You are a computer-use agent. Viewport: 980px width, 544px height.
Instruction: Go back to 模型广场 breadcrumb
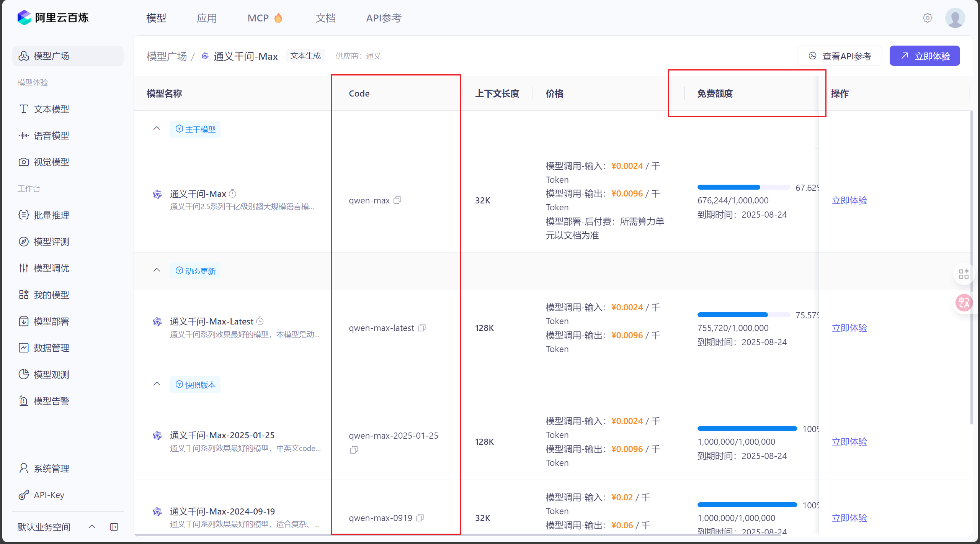[x=167, y=56]
